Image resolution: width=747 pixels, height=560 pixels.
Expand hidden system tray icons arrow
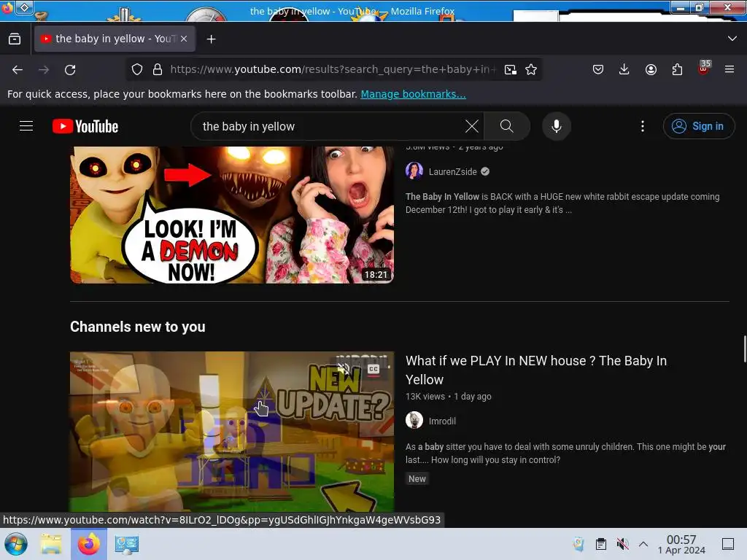pos(643,544)
